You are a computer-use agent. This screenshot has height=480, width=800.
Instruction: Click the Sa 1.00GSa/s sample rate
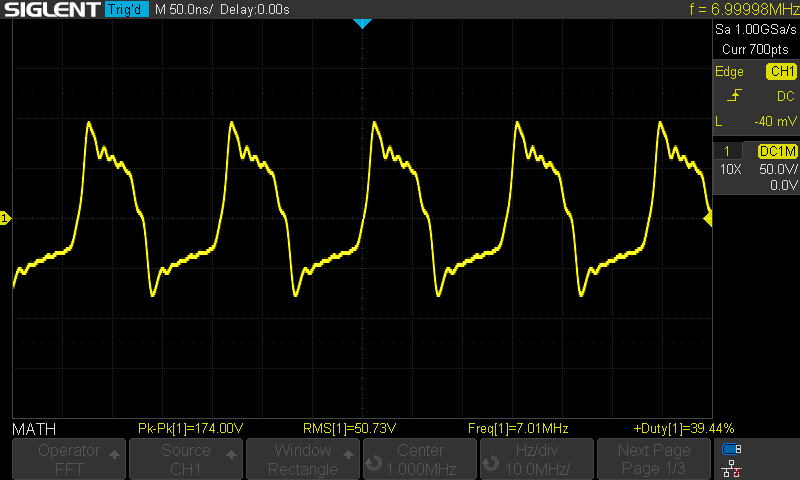point(756,30)
